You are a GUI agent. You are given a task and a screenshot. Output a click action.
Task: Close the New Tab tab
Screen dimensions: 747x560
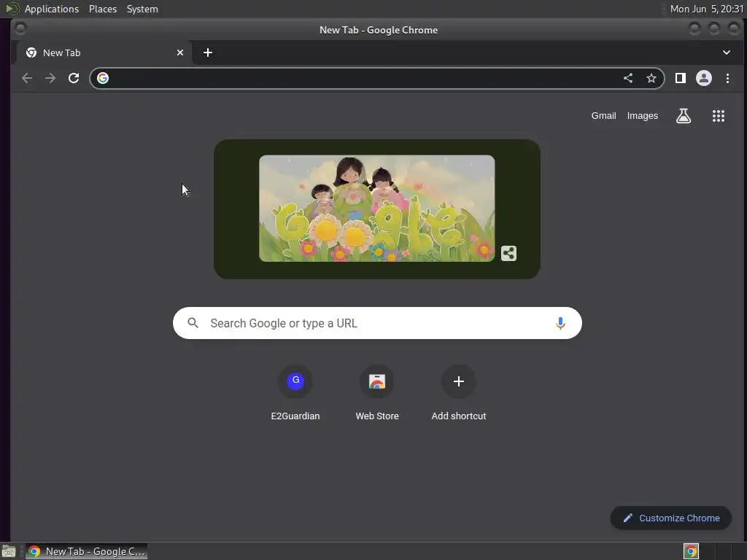tap(180, 52)
